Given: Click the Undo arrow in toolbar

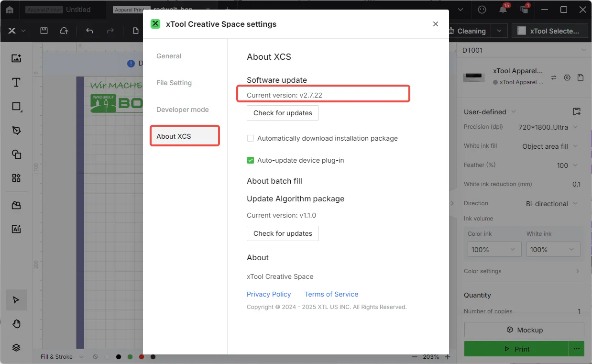Looking at the screenshot, I should [x=89, y=31].
